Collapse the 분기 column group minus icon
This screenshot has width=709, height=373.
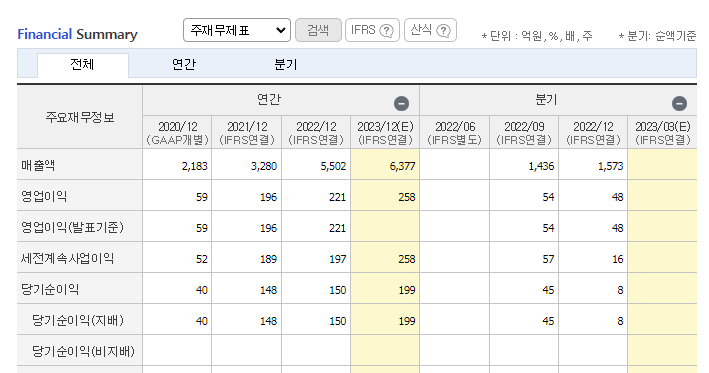[x=679, y=104]
